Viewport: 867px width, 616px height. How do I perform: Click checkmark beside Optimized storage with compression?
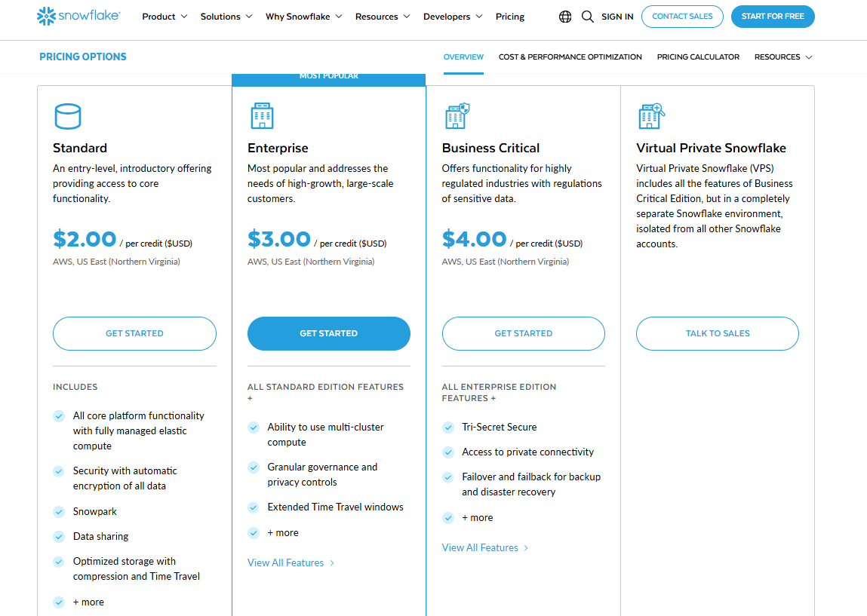pyautogui.click(x=59, y=562)
